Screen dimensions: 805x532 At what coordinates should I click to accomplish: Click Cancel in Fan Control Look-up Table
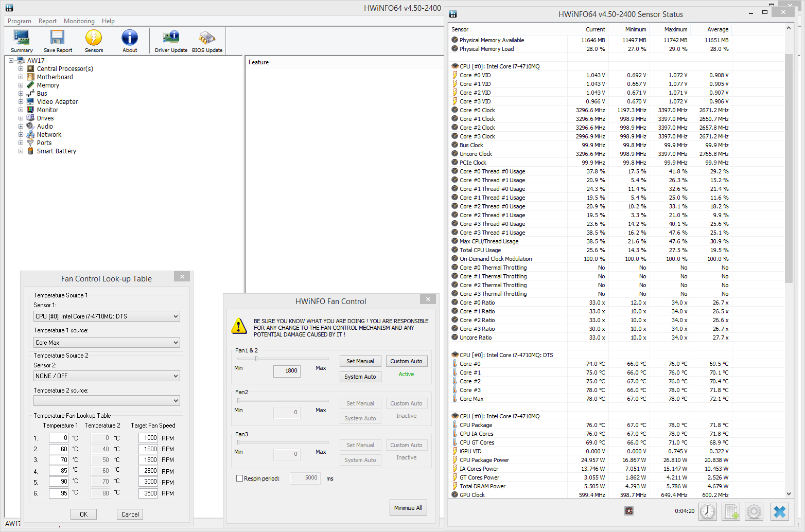130,515
